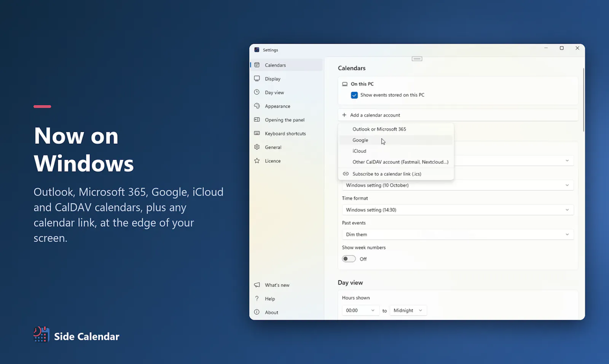Click the Keyboard shortcuts keyboard icon
609x364 pixels.
(257, 134)
